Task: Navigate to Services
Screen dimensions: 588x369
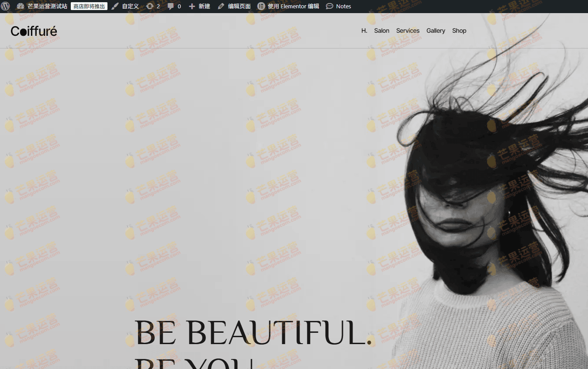Action: 408,31
